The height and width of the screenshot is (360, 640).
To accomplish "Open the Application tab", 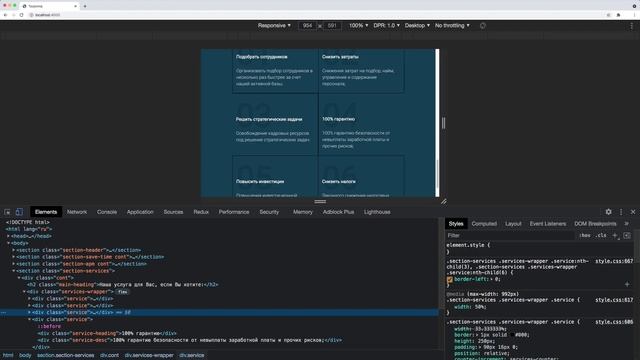I will [140, 212].
